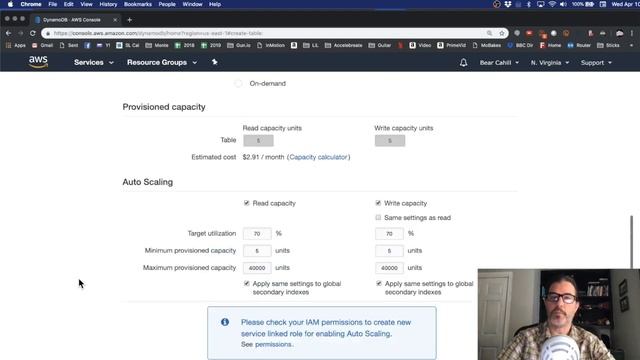640x360 pixels.
Task: Click the browser forward arrow
Action: coord(20,33)
